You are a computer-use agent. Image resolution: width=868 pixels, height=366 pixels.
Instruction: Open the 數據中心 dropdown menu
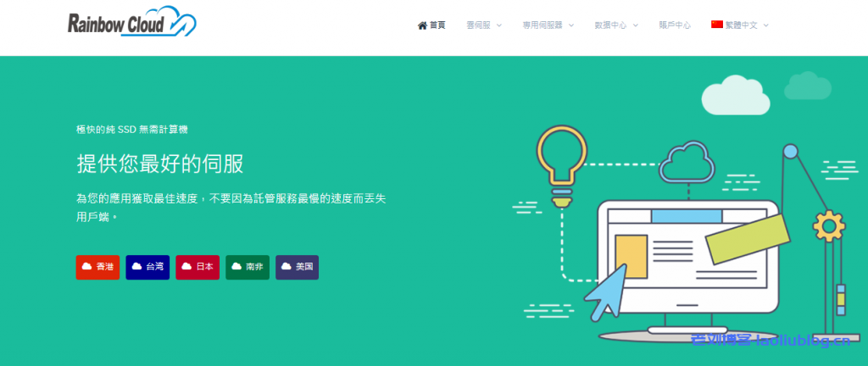coord(616,25)
